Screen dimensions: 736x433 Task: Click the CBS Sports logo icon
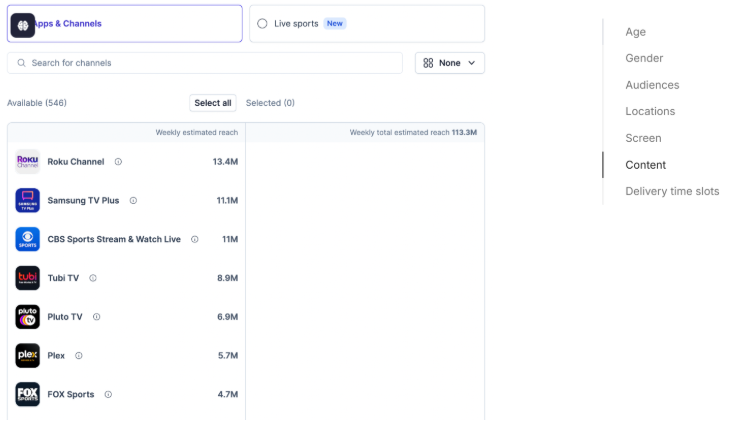[x=27, y=239]
